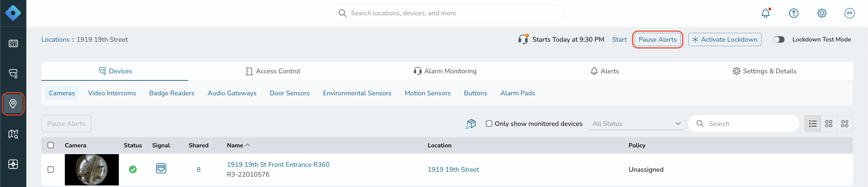This screenshot has height=187, width=868.
Task: Click the green online status checkmark
Action: click(133, 169)
